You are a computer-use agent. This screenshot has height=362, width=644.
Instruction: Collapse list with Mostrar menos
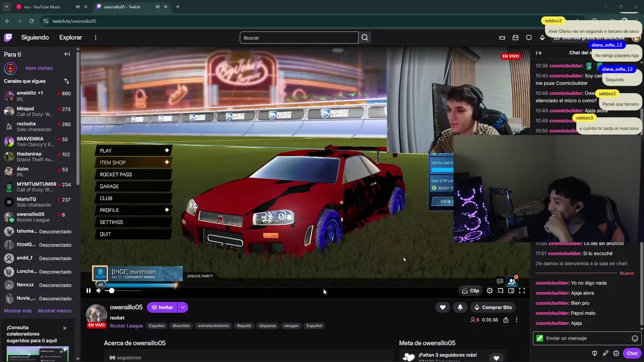(x=54, y=311)
